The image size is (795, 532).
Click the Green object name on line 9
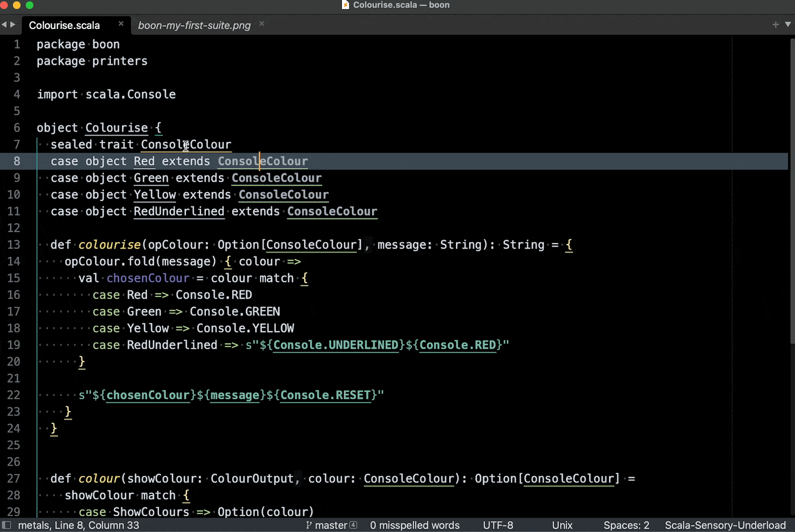click(151, 178)
